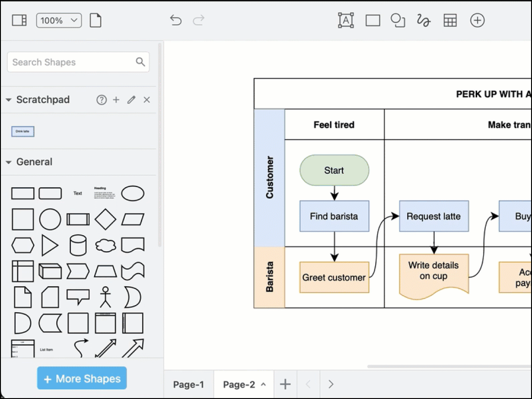Collapse the General shapes section
This screenshot has width=532, height=399.
point(9,162)
